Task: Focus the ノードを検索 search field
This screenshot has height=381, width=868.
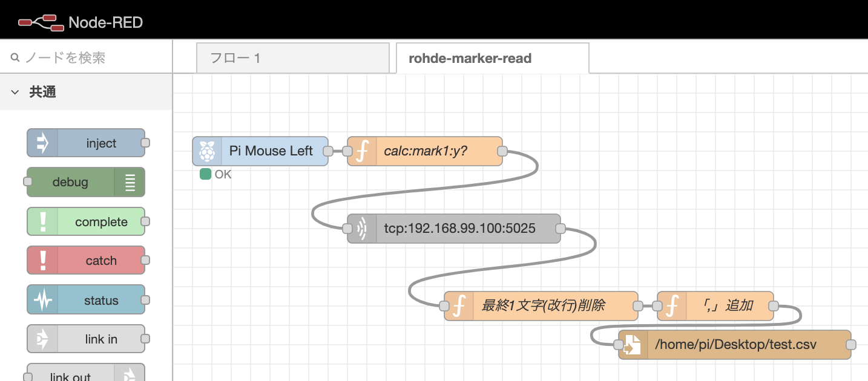Action: [x=91, y=57]
